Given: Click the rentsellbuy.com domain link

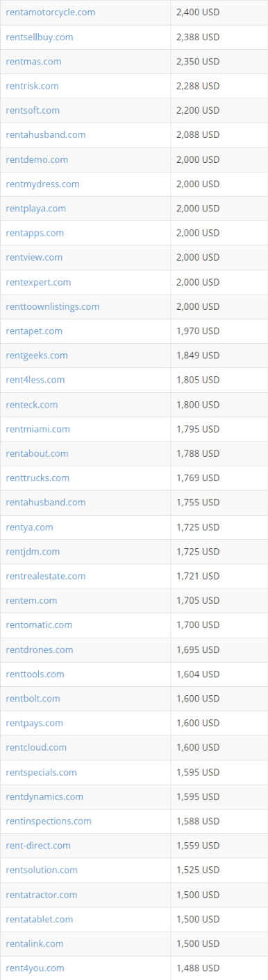Looking at the screenshot, I should 40,37.
